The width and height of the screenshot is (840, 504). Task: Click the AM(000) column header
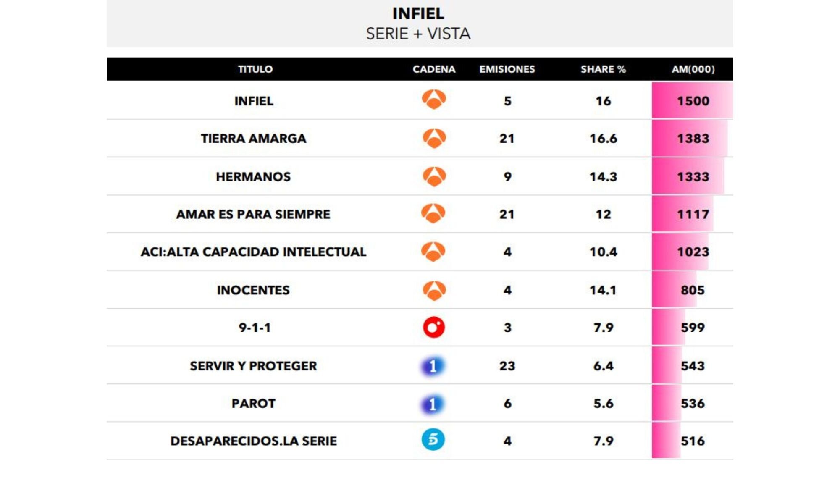pyautogui.click(x=693, y=69)
